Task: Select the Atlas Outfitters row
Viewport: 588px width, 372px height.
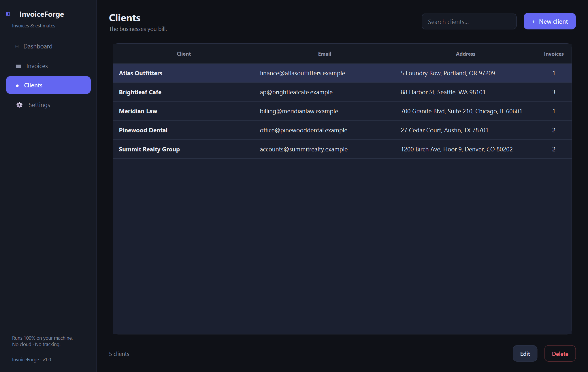Action: 342,73
